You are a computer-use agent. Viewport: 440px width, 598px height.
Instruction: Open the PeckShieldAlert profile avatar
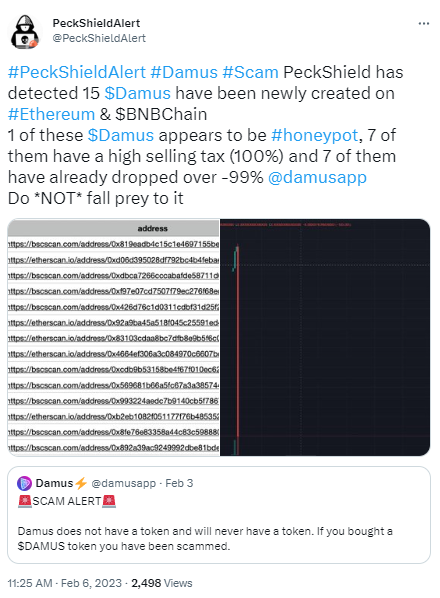[x=25, y=32]
